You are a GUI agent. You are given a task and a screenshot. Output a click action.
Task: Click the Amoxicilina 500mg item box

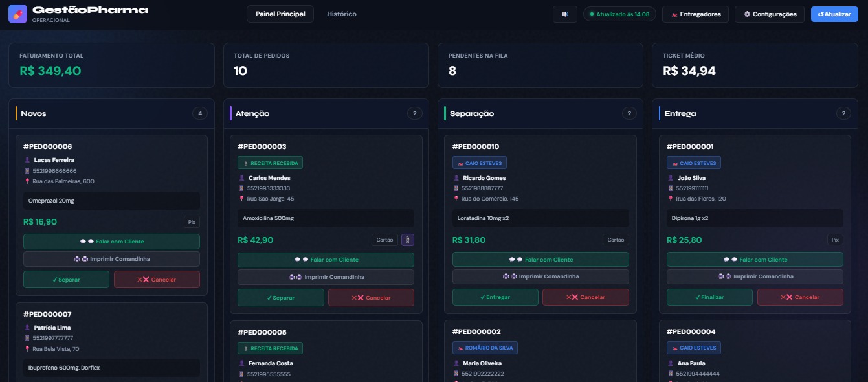(326, 218)
